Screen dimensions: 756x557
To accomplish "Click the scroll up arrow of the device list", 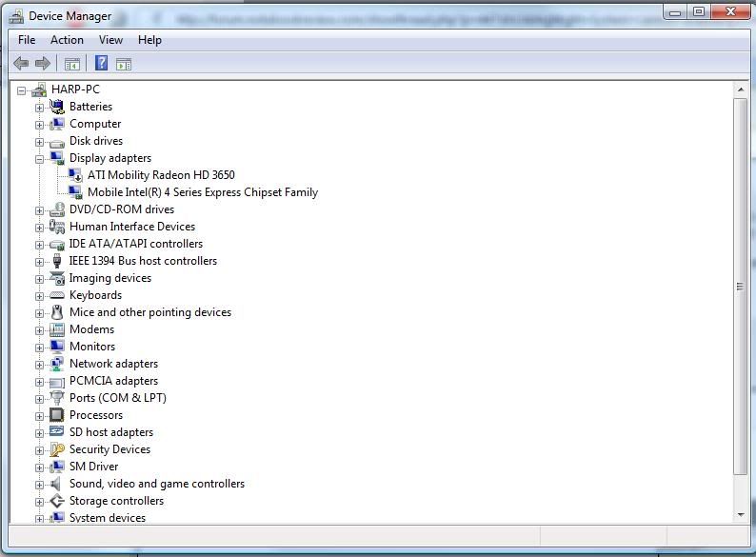I will pyautogui.click(x=741, y=90).
